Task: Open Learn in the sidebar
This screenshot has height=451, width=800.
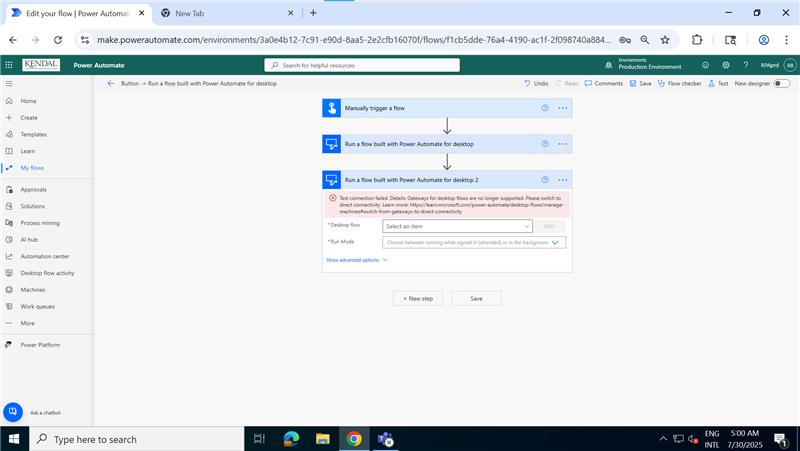Action: pos(28,151)
